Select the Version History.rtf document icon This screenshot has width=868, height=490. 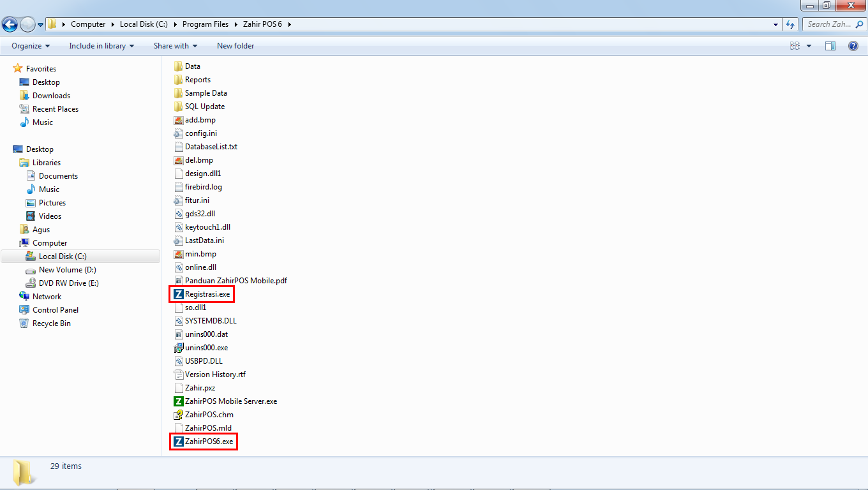click(179, 375)
